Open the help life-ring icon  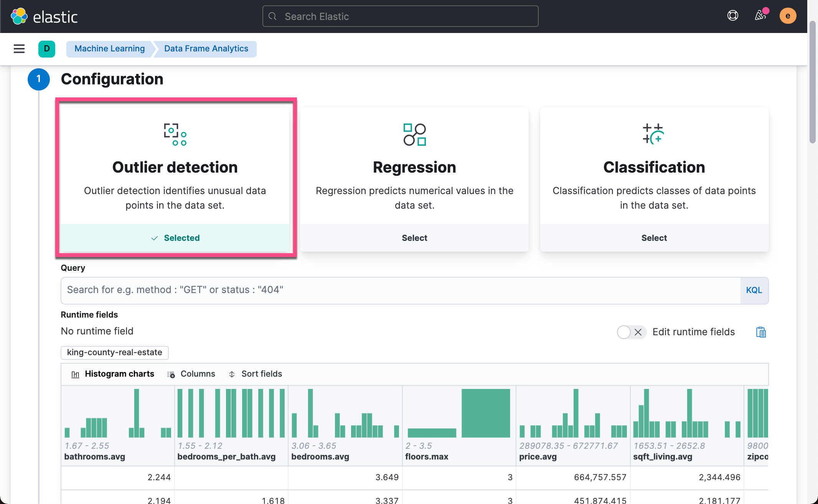click(732, 16)
